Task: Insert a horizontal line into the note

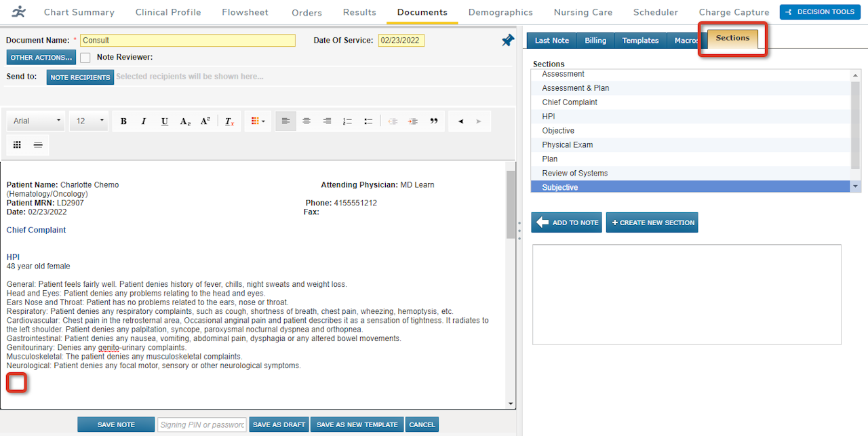Action: (x=37, y=144)
